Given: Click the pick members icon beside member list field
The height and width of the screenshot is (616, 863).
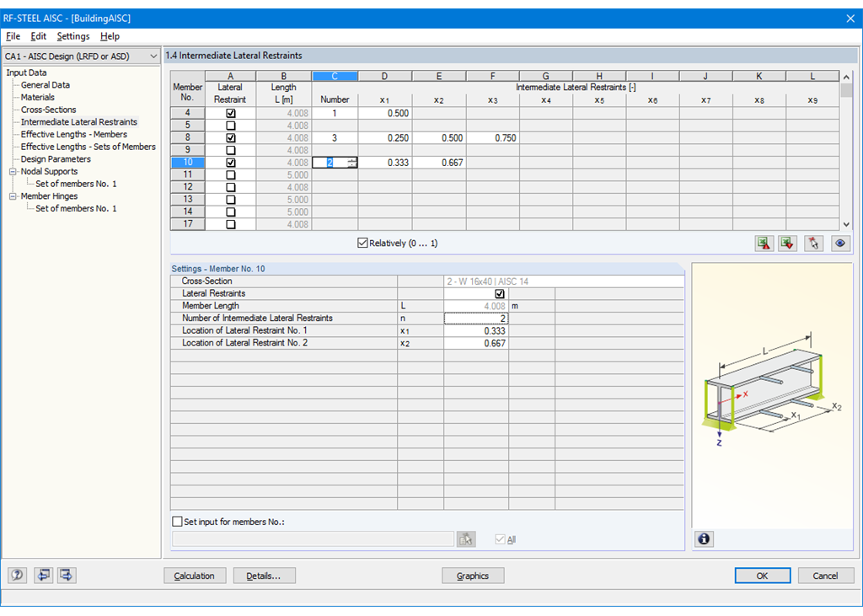Looking at the screenshot, I should 466,539.
